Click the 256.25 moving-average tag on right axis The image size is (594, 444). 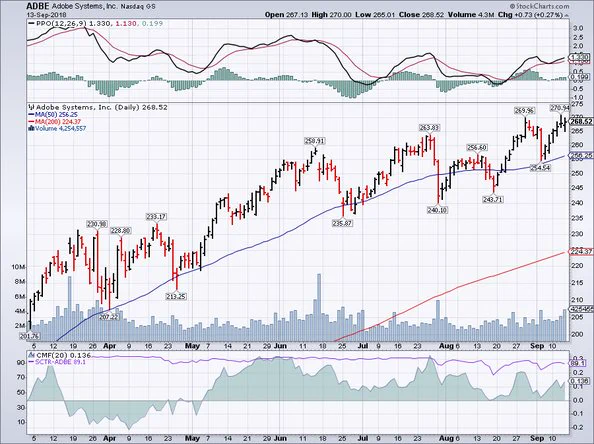point(581,155)
